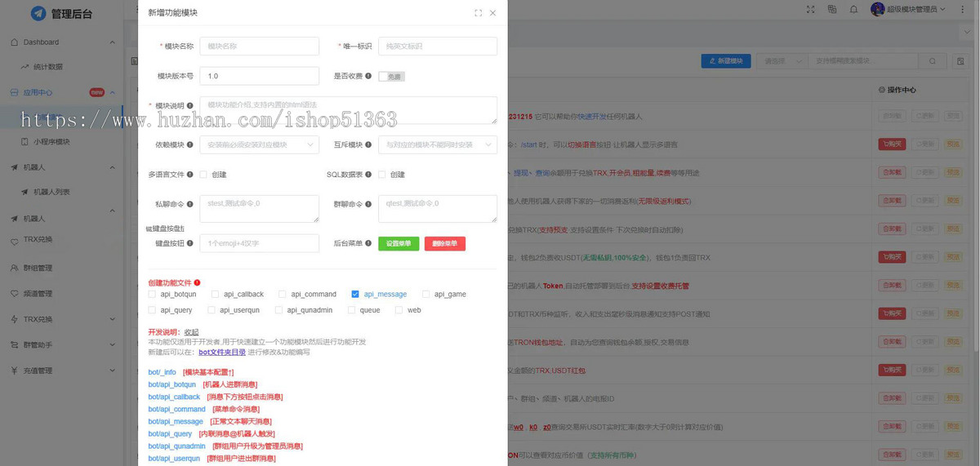Click the 模块版本号 field showing 1.0

259,76
